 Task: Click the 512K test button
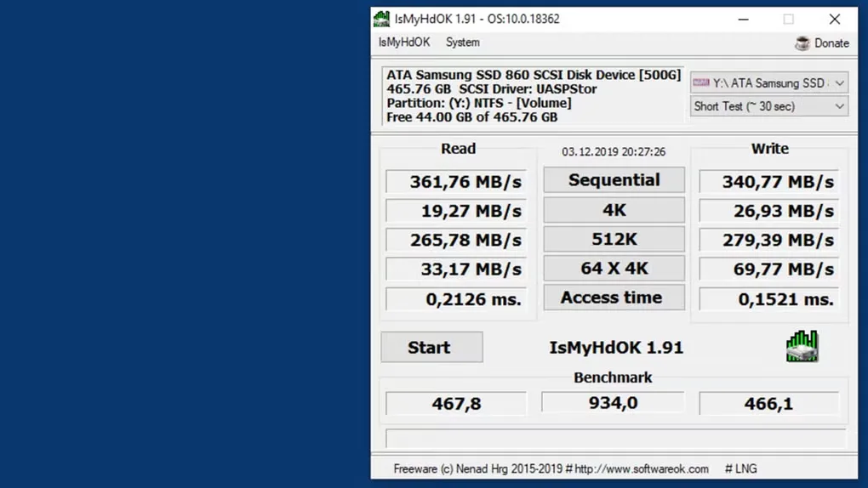pos(614,239)
